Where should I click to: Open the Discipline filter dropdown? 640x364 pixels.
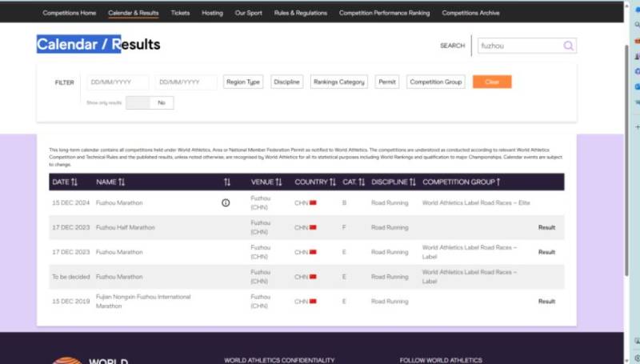[x=286, y=82]
